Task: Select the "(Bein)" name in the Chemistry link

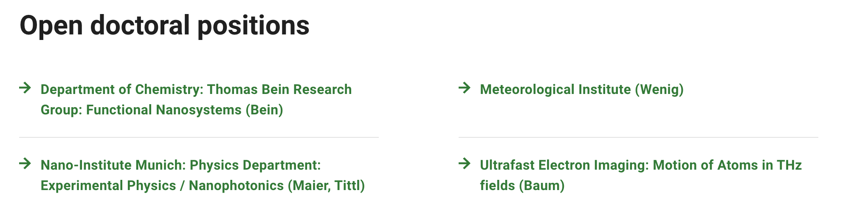Action: pos(264,110)
